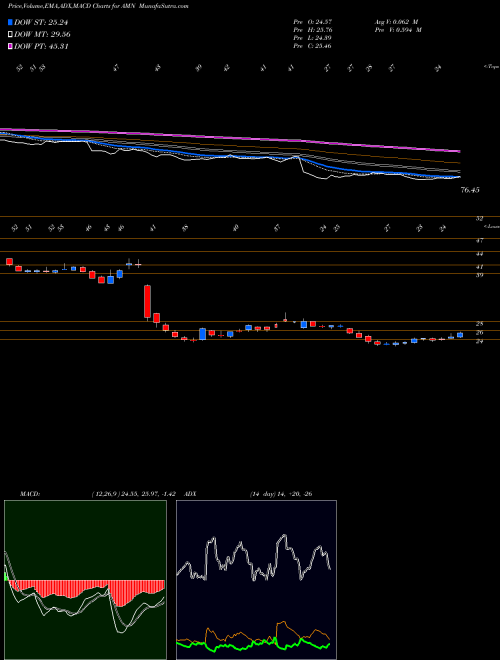Click inside the dark blue ADX indicator panel
Image resolution: width=500 pixels, height=660 pixels.
tap(256, 580)
